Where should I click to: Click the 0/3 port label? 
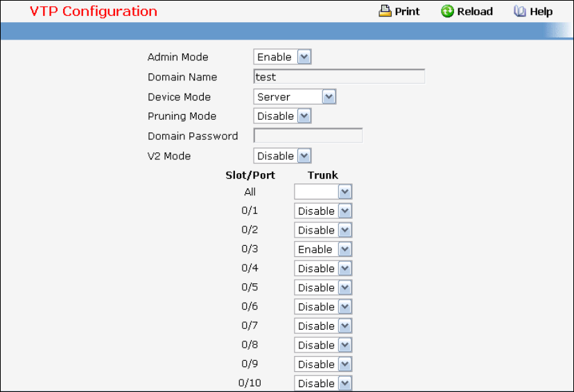(x=250, y=249)
